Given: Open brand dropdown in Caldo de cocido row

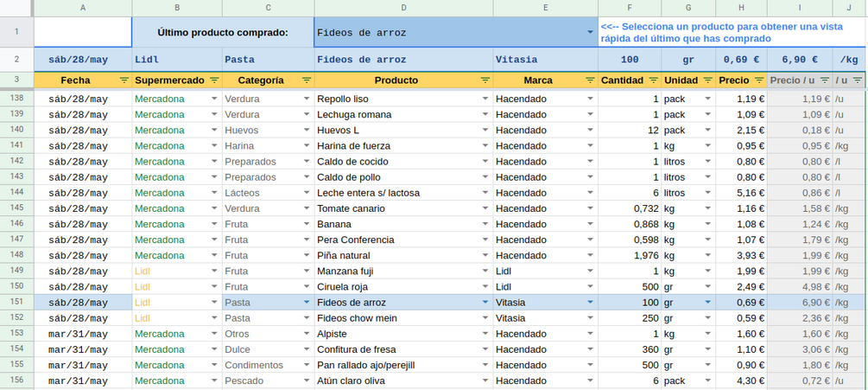Looking at the screenshot, I should point(590,162).
